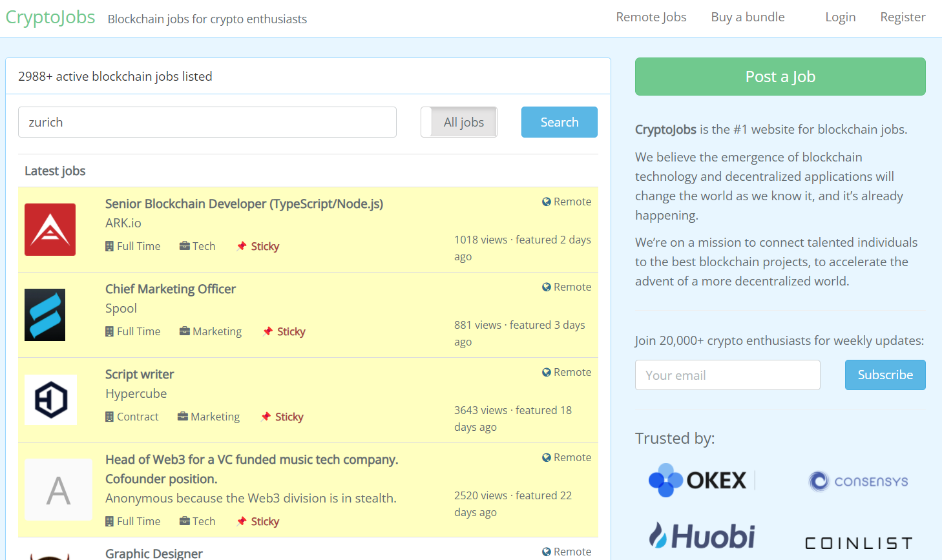Click building icon on Head of Web3 row

point(109,521)
